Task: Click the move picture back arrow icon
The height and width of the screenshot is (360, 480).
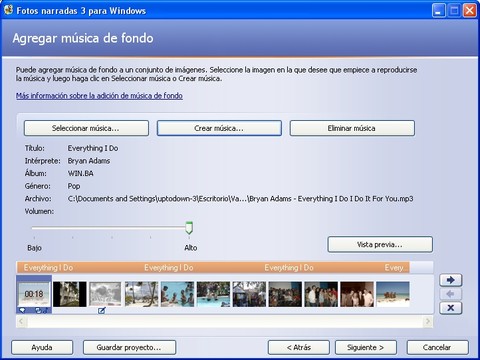Action: pyautogui.click(x=451, y=294)
